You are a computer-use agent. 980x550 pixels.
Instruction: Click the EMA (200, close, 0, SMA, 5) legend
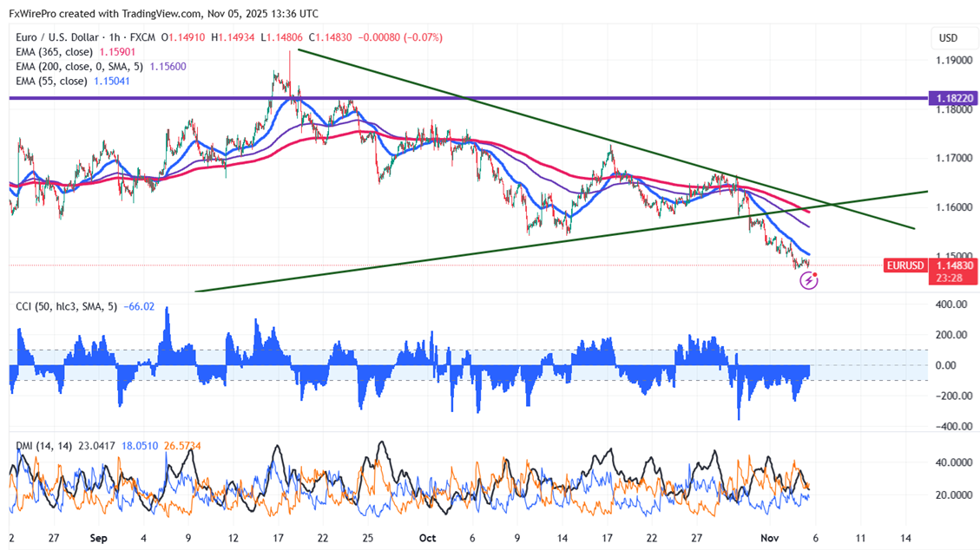(x=79, y=66)
